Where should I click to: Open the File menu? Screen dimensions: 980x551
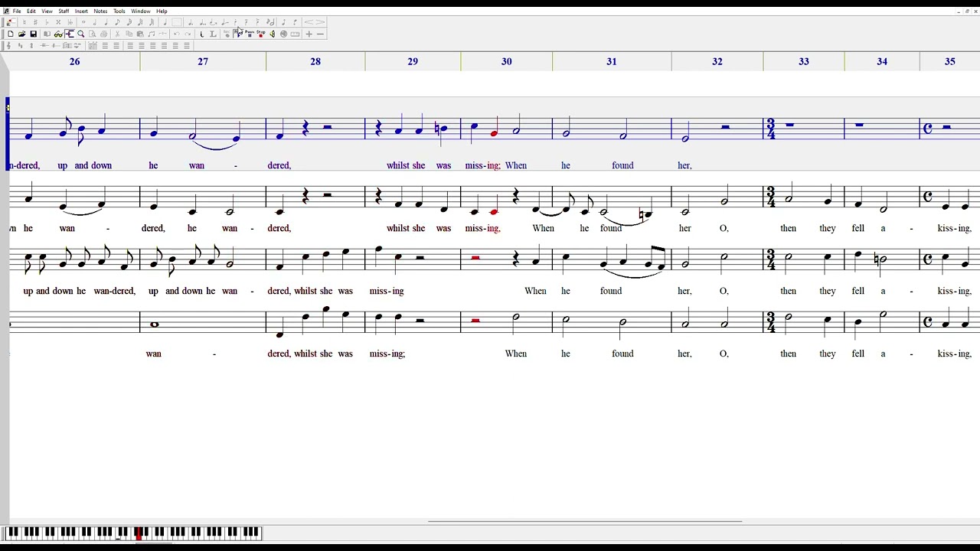click(x=17, y=11)
